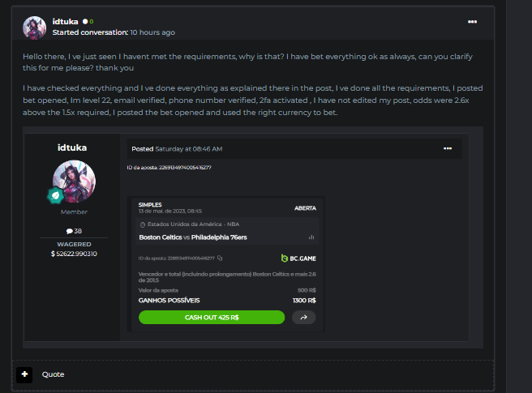Click the match statistics bars icon
The image size is (532, 393).
pos(311,237)
